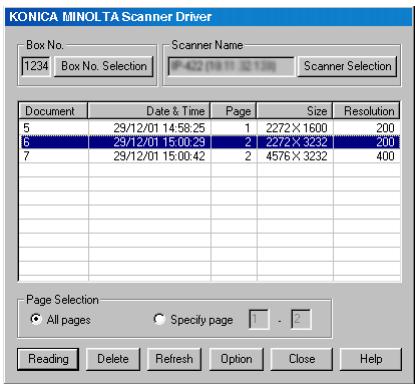This screenshot has width=415, height=384.
Task: Close the scanner driver dialog
Action: [x=302, y=359]
